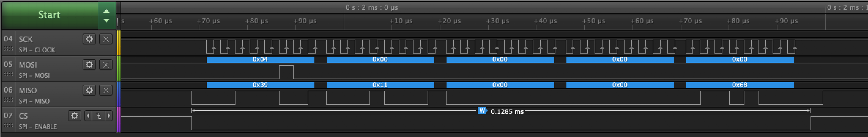This screenshot has width=868, height=137.
Task: Open CS channel settings gear
Action: [x=74, y=115]
